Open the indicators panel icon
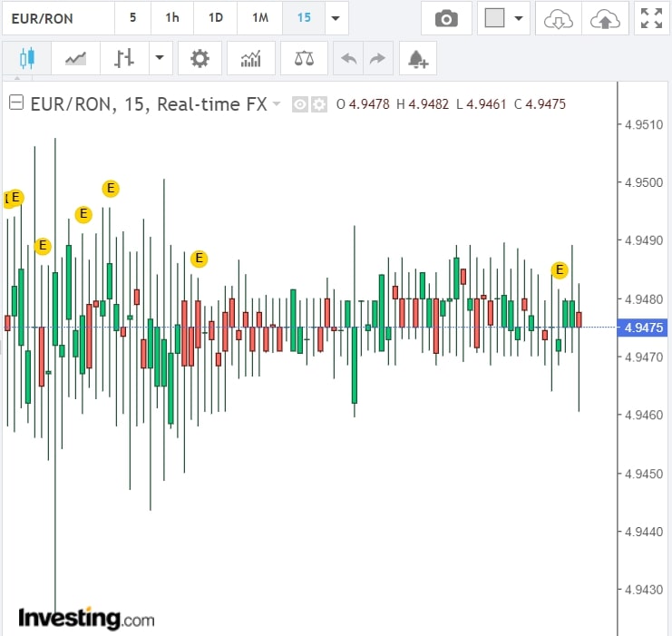The image size is (672, 636). (x=250, y=60)
